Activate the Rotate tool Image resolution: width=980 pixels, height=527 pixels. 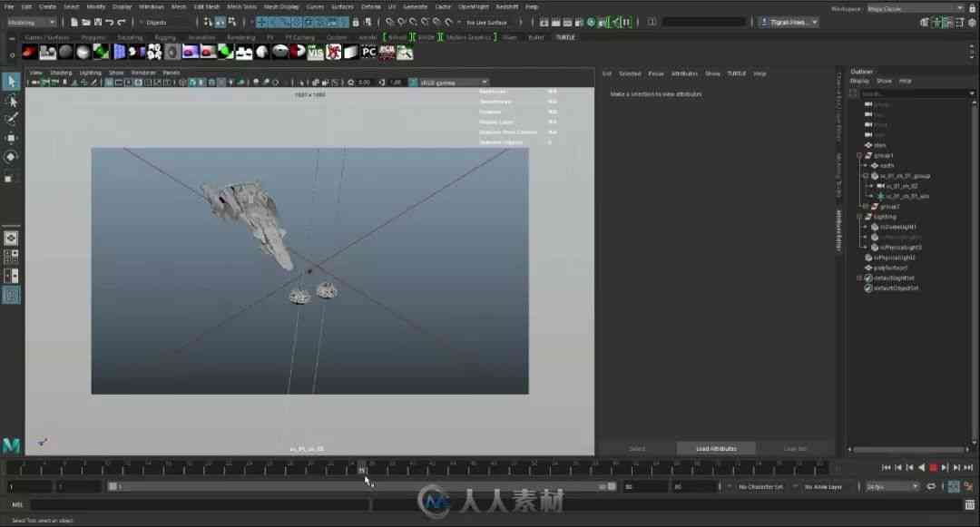coord(11,157)
